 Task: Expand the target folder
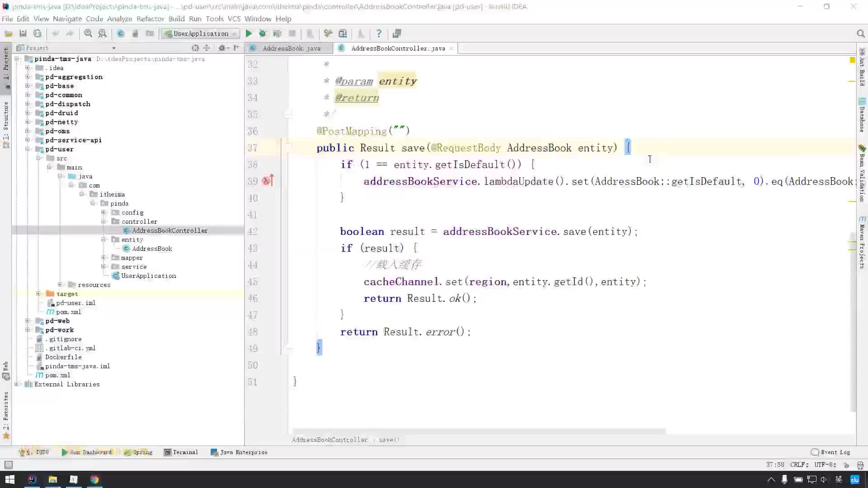[38, 294]
